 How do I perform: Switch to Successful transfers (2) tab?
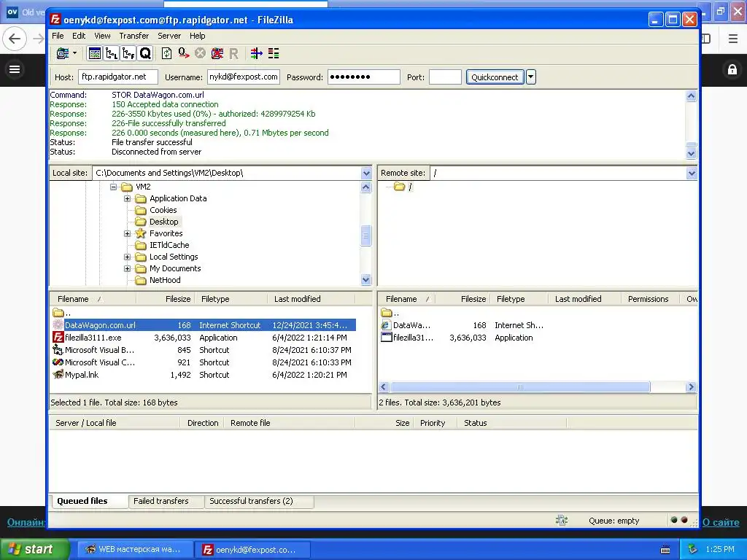coord(259,501)
